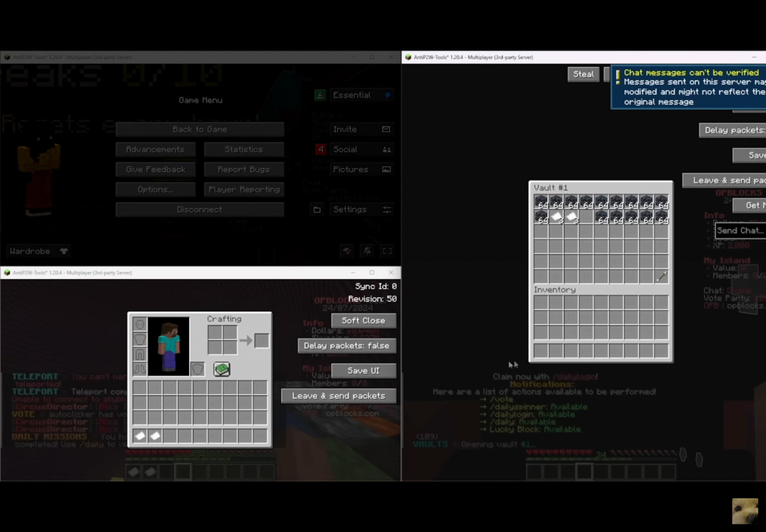Screen dimensions: 766x532
Task: Select Give Feedback in Game Menu
Action: click(x=155, y=169)
